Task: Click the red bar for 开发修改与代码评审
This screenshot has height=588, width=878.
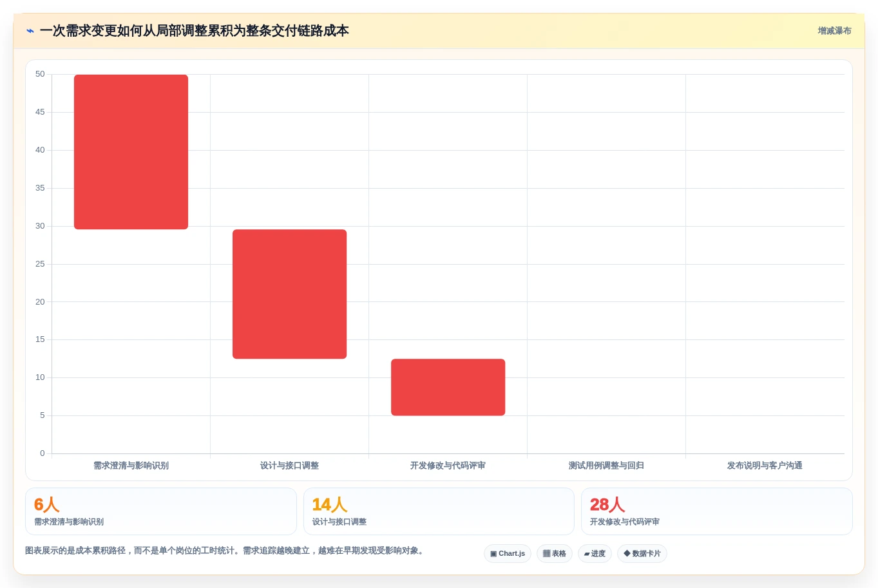Action: (x=448, y=387)
